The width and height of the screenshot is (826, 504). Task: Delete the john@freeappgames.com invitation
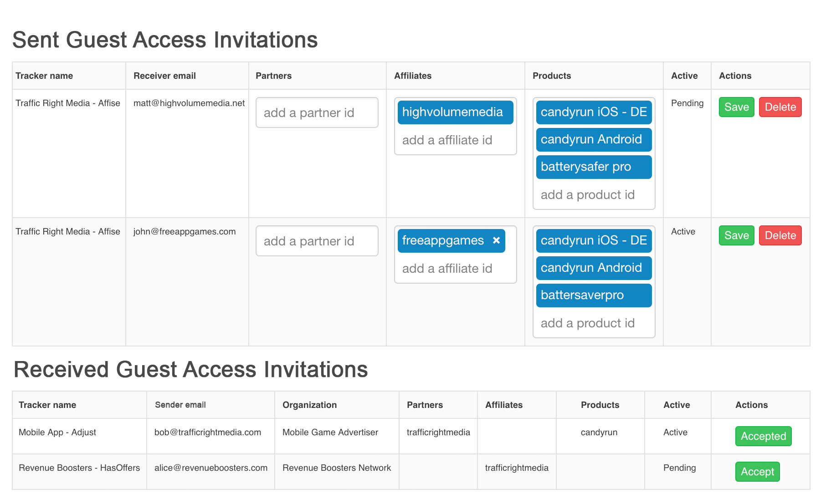pos(780,235)
